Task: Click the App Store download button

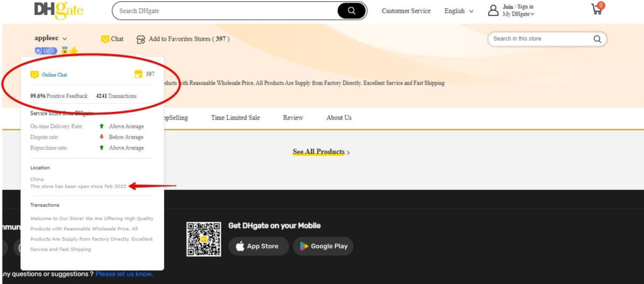Action: click(x=258, y=246)
